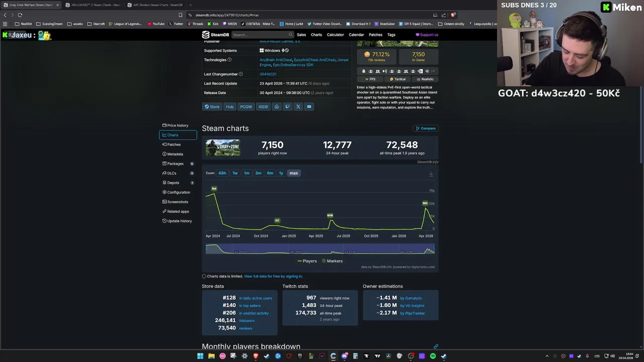
Task: Expand the '+4' extra feature icons
Action: [433, 71]
